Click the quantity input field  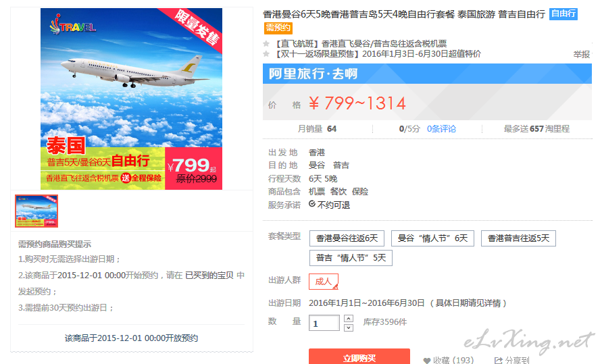[x=324, y=323]
